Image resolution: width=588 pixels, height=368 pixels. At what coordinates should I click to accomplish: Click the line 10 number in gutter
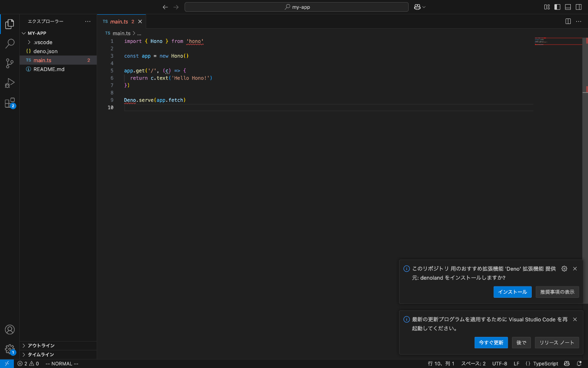(x=110, y=108)
